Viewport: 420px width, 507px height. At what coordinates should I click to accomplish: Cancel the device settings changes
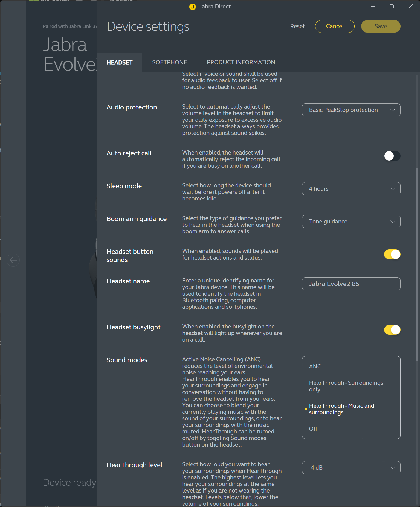[335, 26]
